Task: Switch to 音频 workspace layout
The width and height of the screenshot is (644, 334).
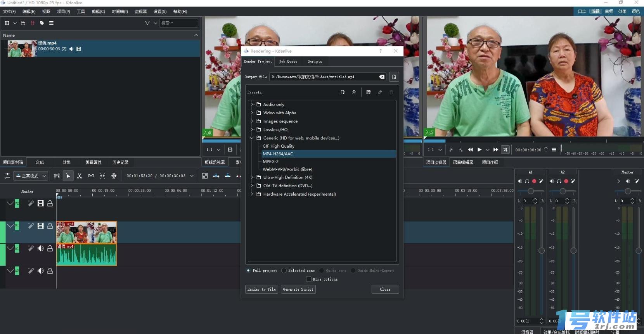Action: [609, 11]
